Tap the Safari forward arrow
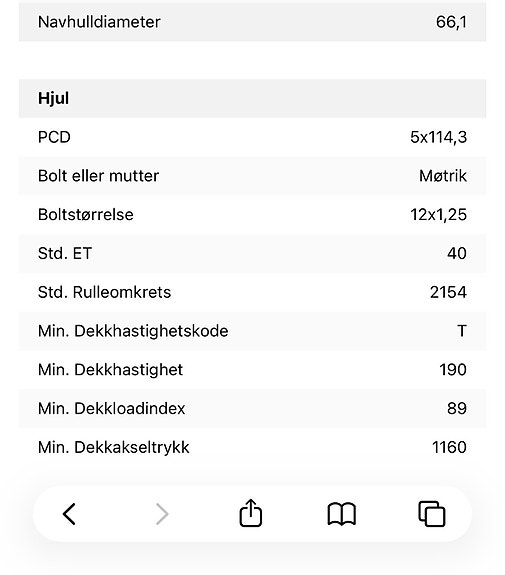Viewport: 505px width, 575px height. pyautogui.click(x=162, y=514)
